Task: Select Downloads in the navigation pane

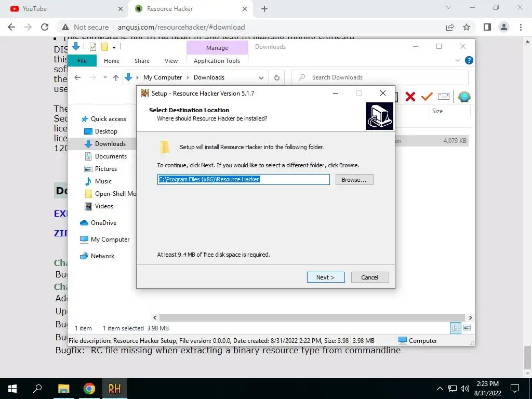Action: click(105, 144)
